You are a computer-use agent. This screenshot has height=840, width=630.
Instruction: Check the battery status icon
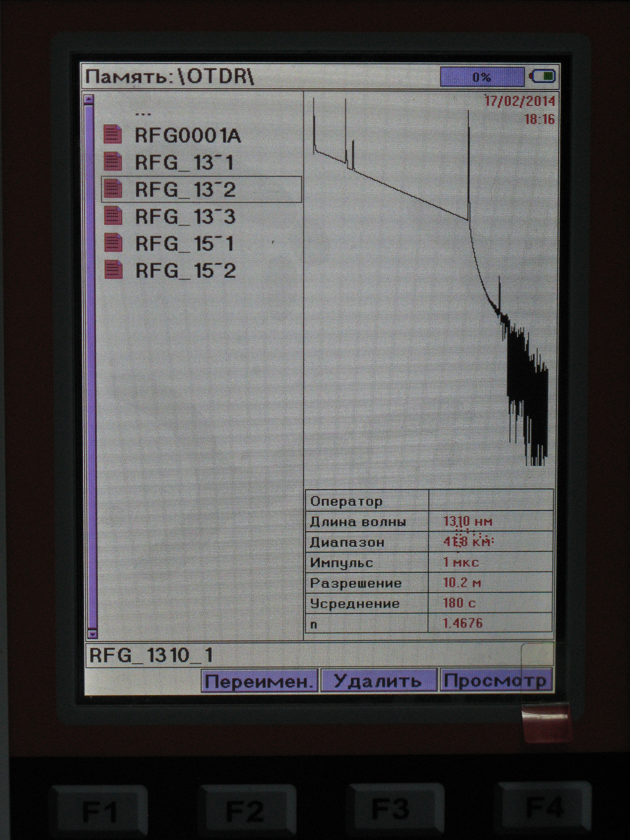(542, 77)
